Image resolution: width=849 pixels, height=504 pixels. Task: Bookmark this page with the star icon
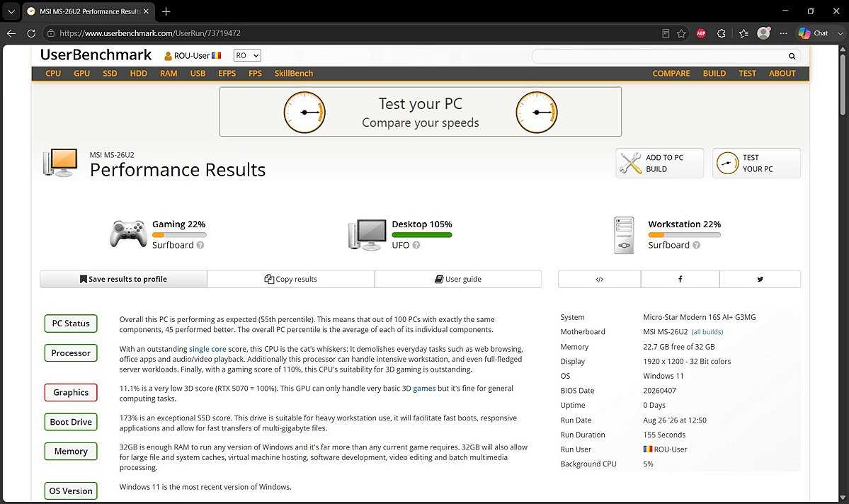coord(681,33)
